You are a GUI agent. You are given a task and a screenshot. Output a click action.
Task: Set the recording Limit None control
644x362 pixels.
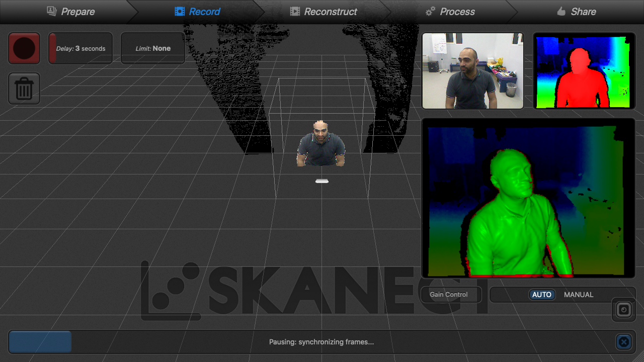click(153, 48)
